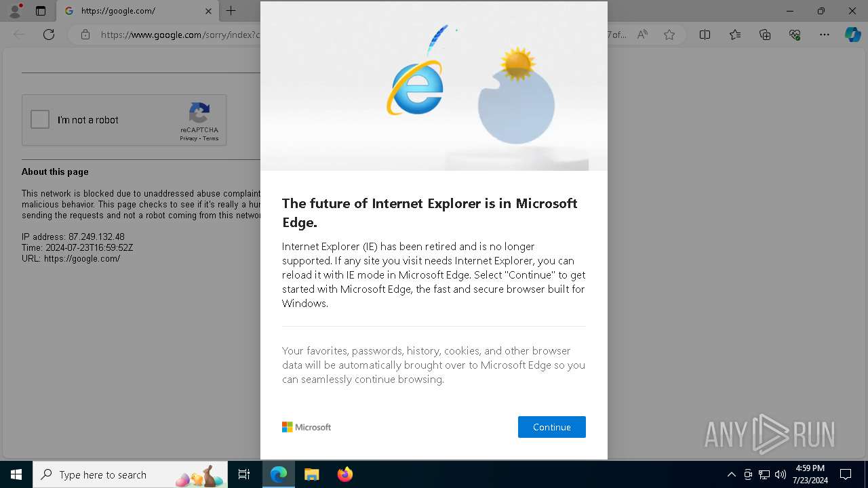Screen dimensions: 868x488
Task: Click the browser back arrow
Action: (x=19, y=35)
